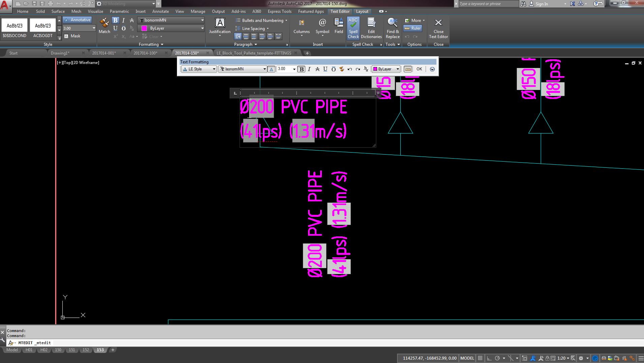Toggle Strikethrough in the ribbon Formatting panel

click(132, 20)
